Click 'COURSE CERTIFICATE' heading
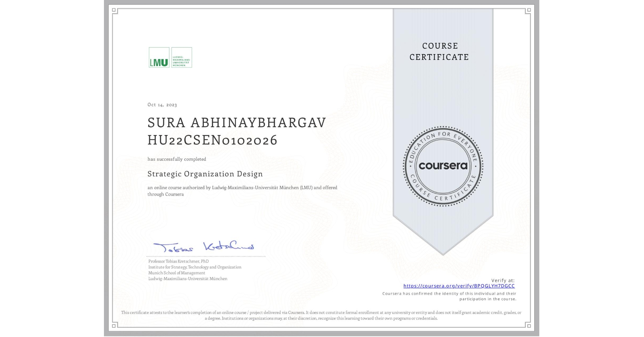This screenshot has width=644, height=337. (x=439, y=51)
